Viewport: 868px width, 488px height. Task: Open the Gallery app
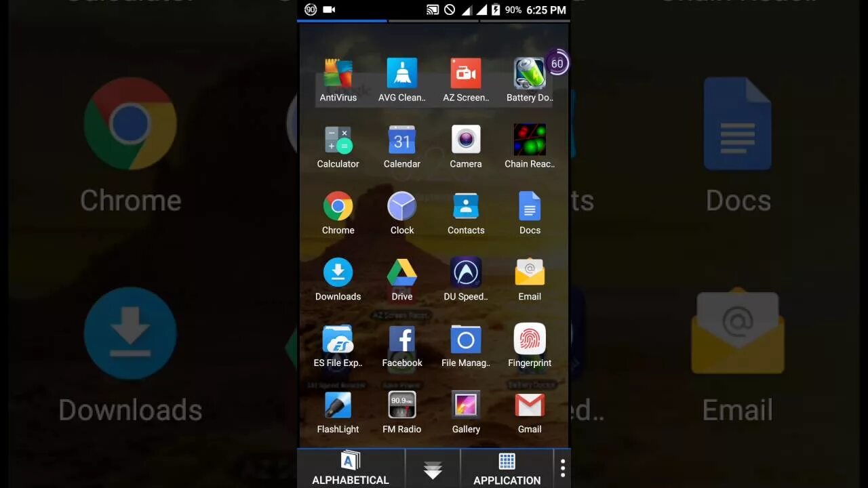[466, 412]
